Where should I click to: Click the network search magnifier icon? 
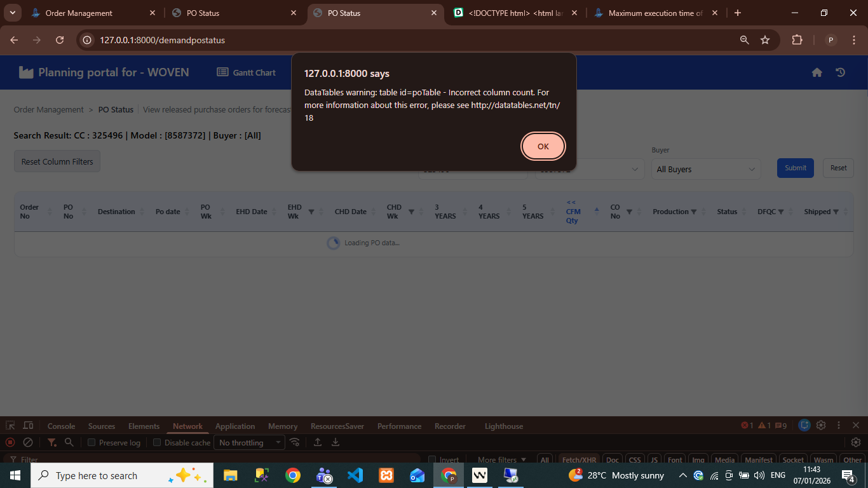(69, 442)
